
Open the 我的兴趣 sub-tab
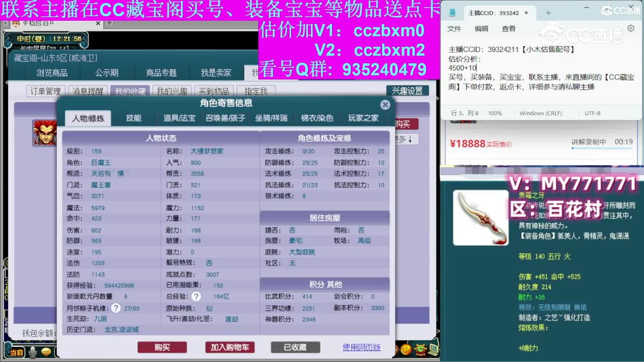172,91
